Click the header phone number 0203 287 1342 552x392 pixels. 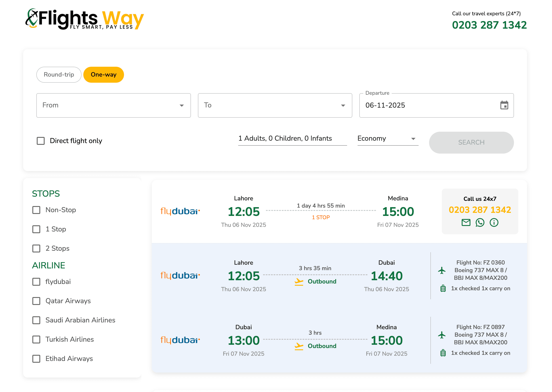point(489,25)
